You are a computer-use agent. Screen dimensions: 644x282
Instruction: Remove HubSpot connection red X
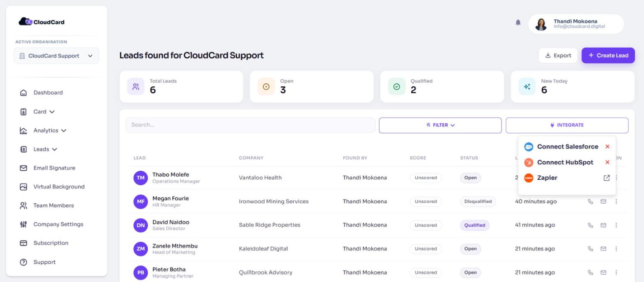(607, 162)
